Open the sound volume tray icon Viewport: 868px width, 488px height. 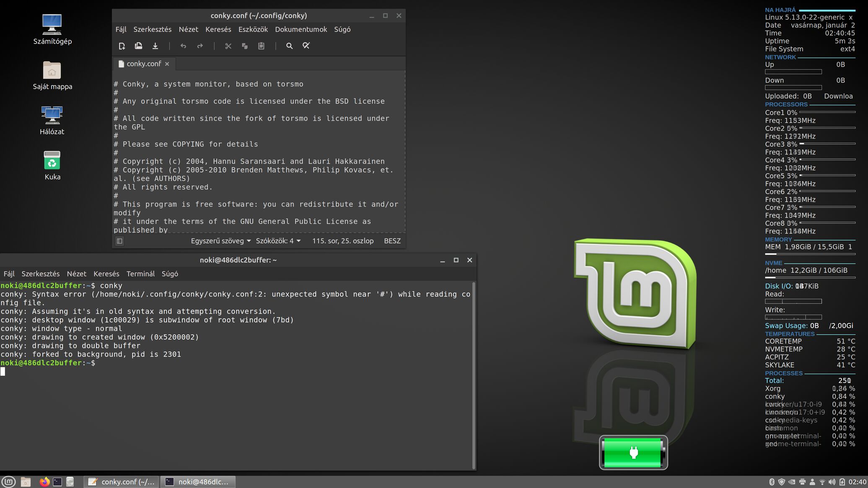pos(832,482)
